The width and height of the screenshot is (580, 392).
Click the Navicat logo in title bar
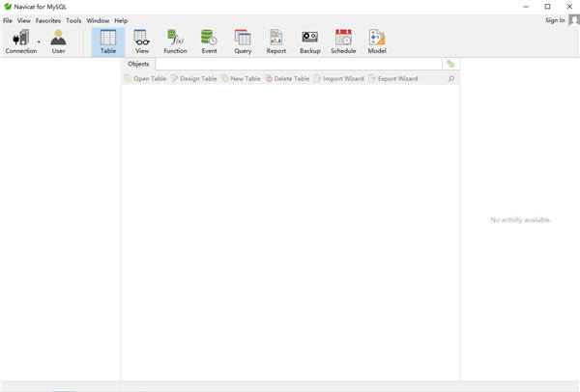(x=8, y=7)
